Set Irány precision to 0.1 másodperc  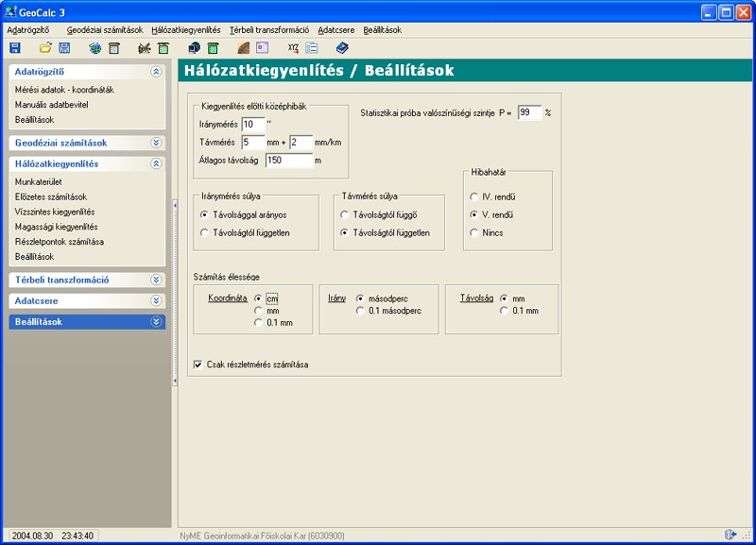click(x=388, y=311)
